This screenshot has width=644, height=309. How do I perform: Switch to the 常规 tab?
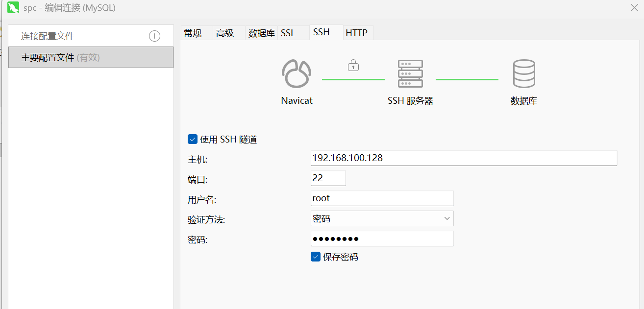(x=193, y=33)
